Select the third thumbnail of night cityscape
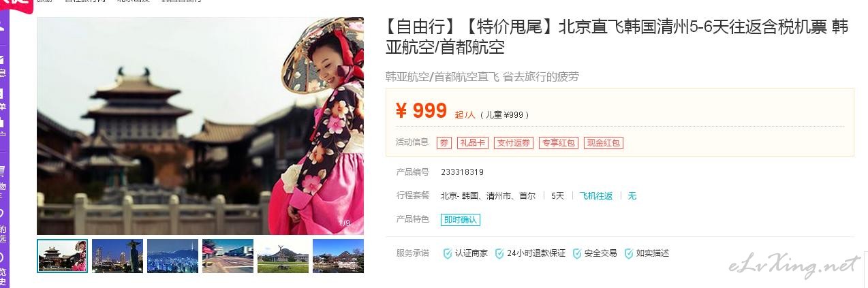This screenshot has width=868, height=288. coord(172,256)
